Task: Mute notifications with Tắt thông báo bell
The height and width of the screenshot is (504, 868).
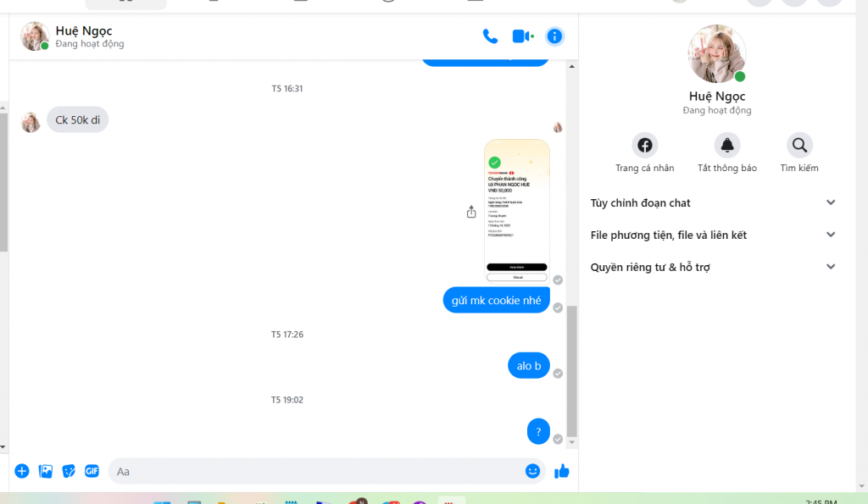Action: (x=726, y=146)
